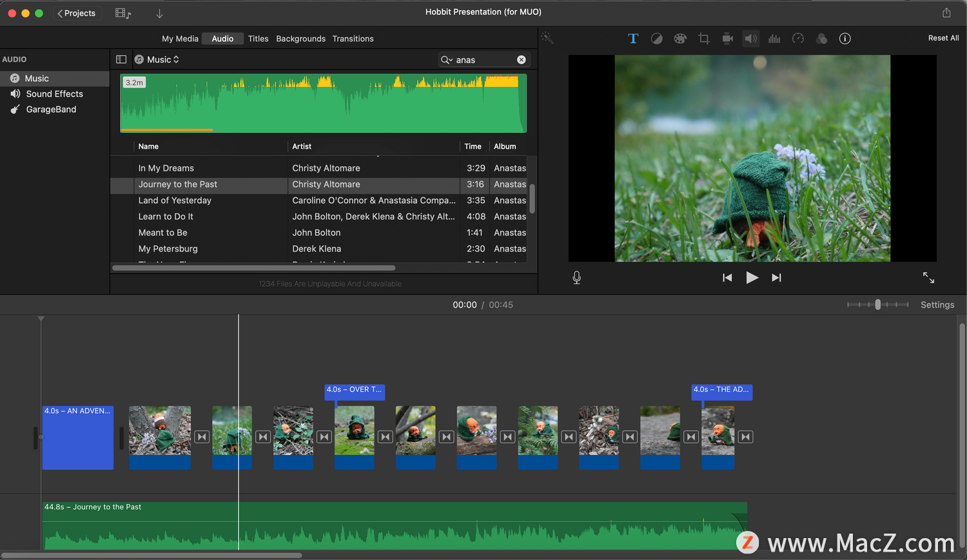Open the Titles inspector T icon
This screenshot has height=560, width=967.
point(633,39)
